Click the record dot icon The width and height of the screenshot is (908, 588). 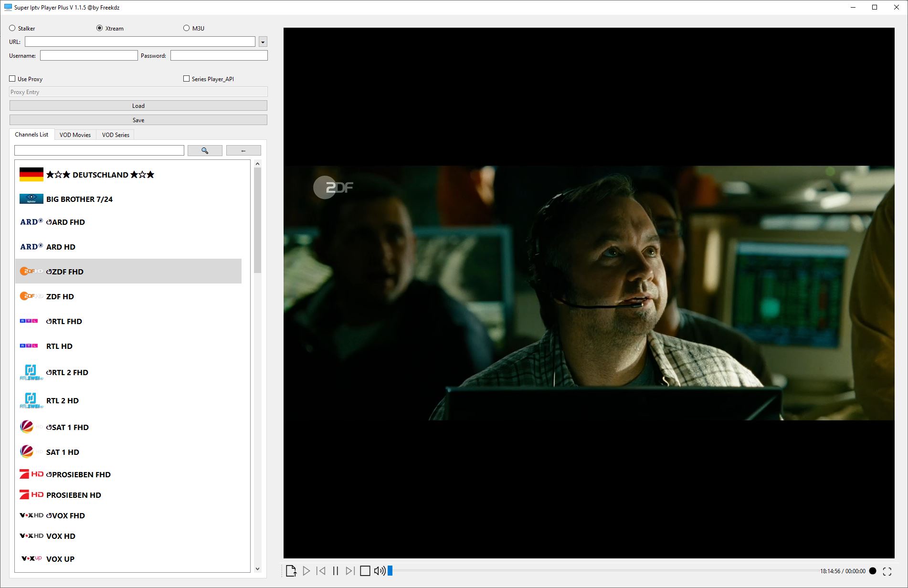click(x=873, y=571)
